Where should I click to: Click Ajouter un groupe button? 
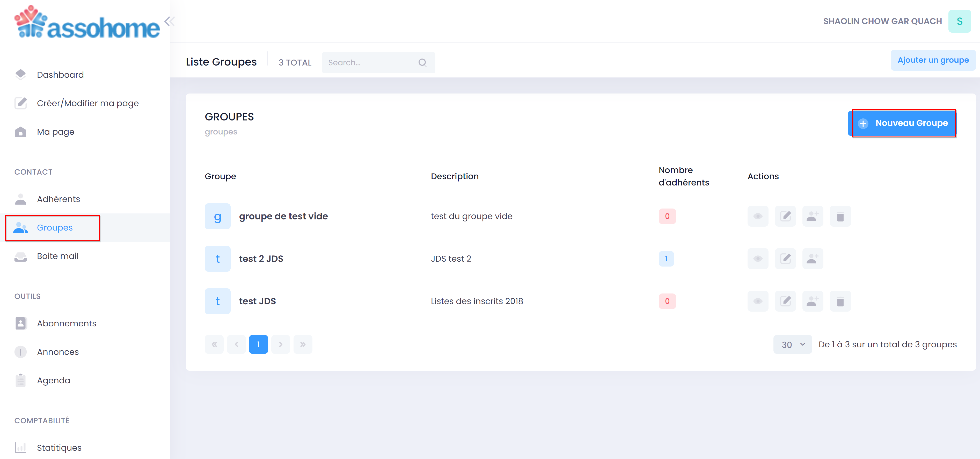pyautogui.click(x=932, y=60)
